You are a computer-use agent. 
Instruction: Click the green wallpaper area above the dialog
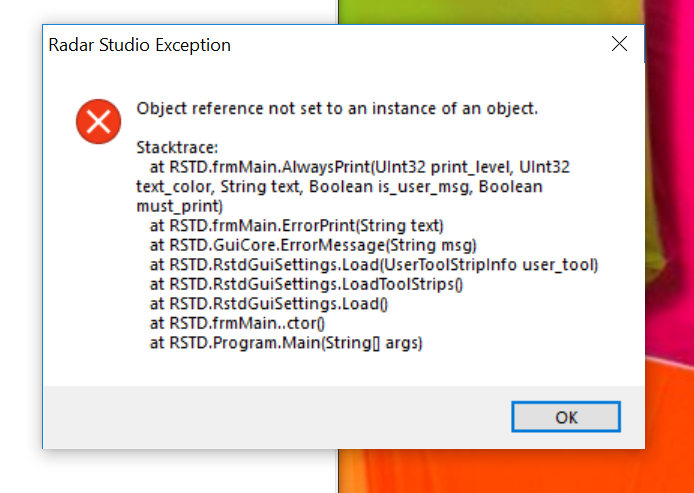coord(487,12)
